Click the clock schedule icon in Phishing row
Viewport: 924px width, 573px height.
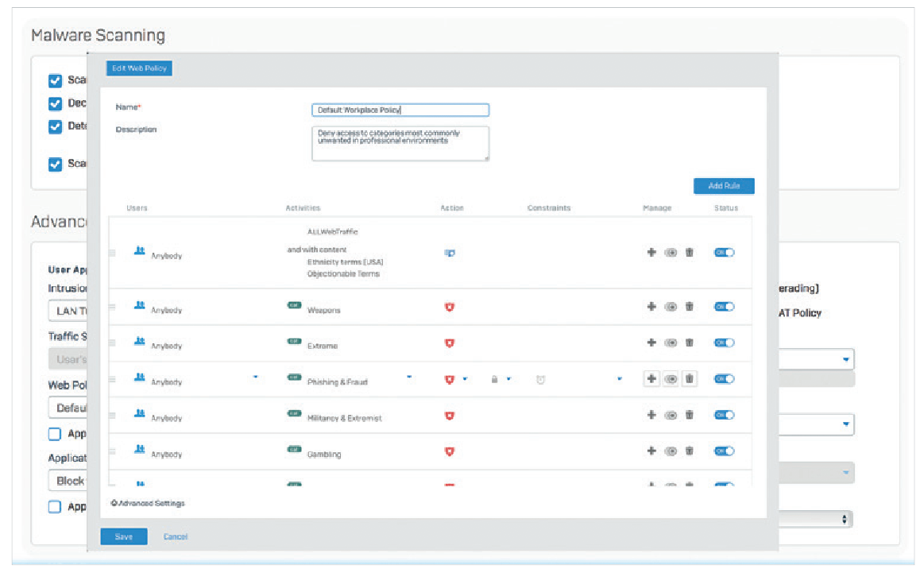click(x=540, y=380)
